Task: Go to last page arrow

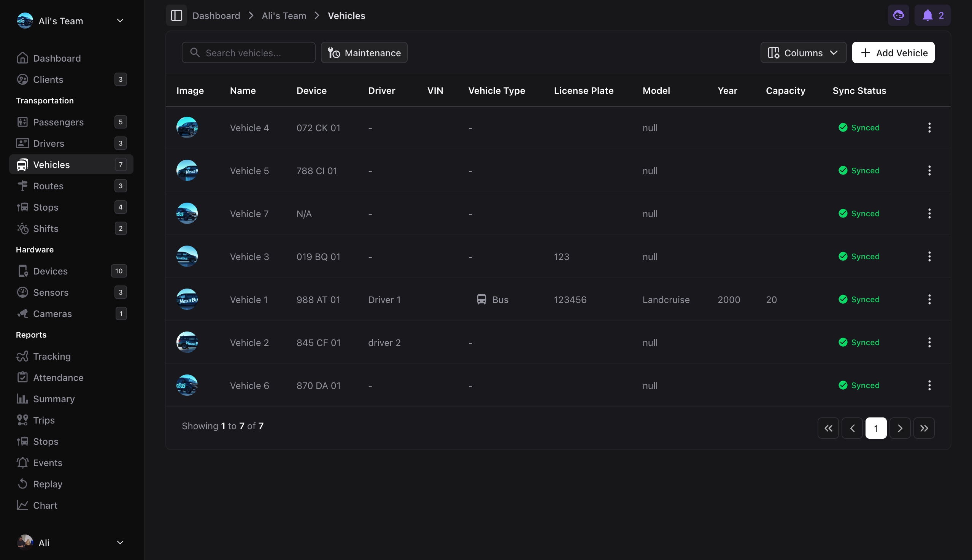Action: tap(924, 428)
